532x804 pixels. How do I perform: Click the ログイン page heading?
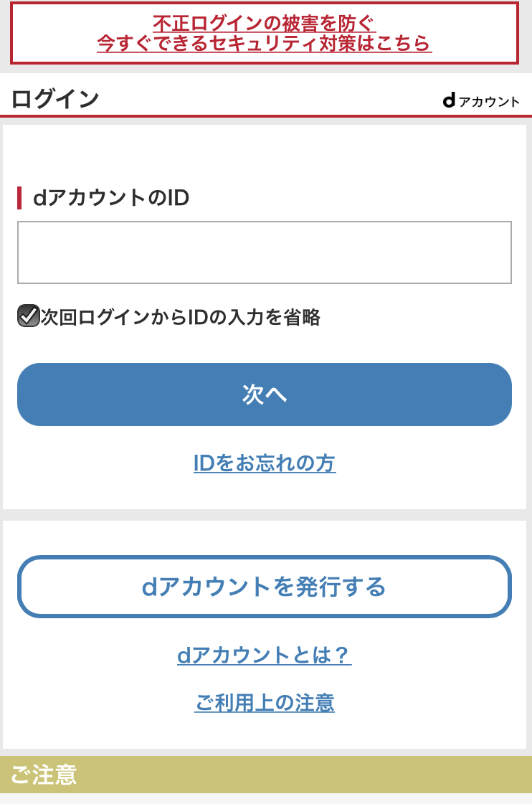click(x=55, y=99)
